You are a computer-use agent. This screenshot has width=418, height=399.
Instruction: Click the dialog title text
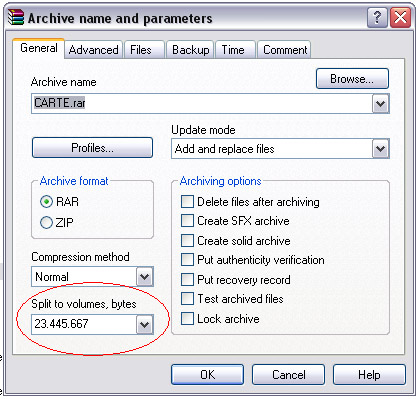[x=120, y=19]
